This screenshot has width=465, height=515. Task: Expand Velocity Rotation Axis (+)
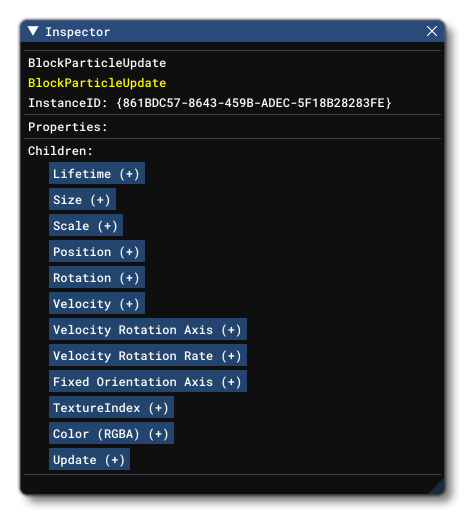(148, 329)
